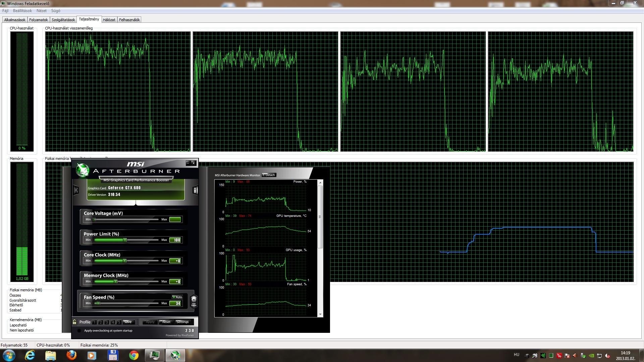This screenshot has height=362, width=644.
Task: Switch to the Felhasználók tab
Action: tap(129, 20)
